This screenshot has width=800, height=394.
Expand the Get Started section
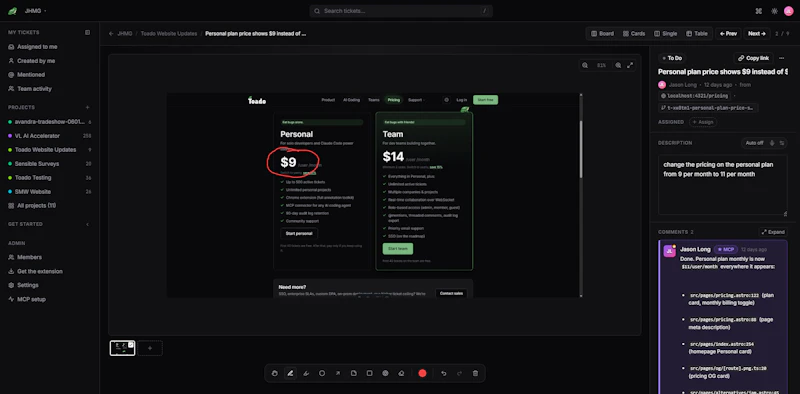[87, 225]
